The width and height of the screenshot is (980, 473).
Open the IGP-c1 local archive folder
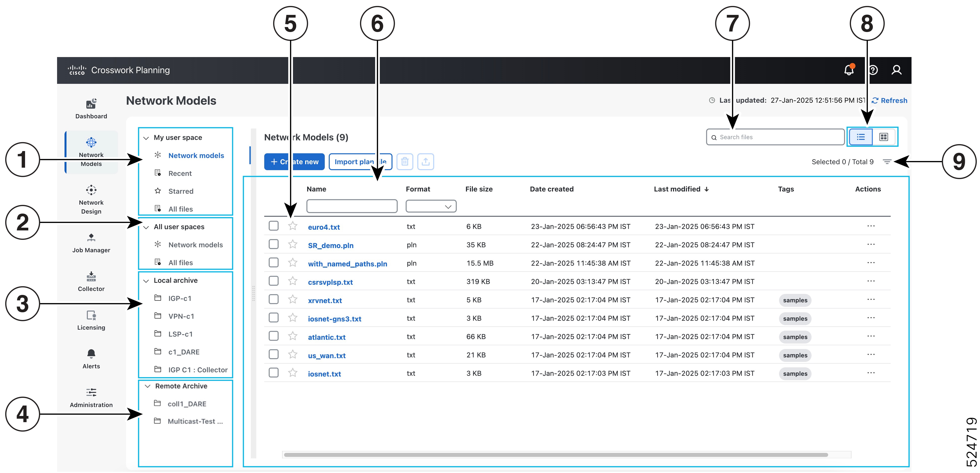[180, 298]
